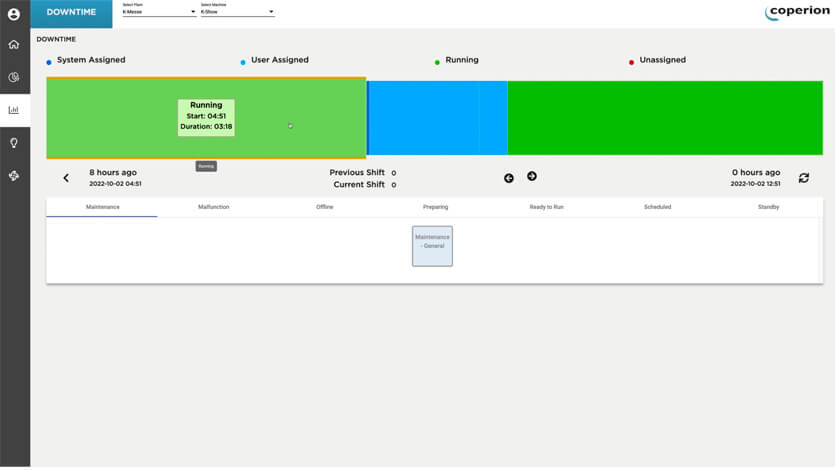This screenshot has height=470, width=835.
Task: Switch to the Offline tab
Action: point(324,207)
